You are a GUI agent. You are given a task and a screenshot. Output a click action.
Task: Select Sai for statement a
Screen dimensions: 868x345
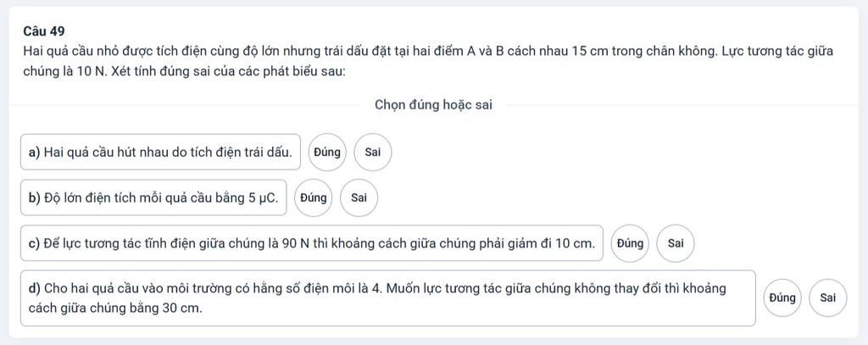coord(372,153)
